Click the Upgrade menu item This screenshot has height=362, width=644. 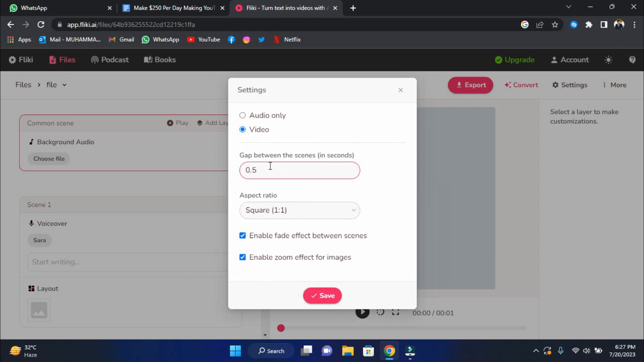pyautogui.click(x=515, y=60)
